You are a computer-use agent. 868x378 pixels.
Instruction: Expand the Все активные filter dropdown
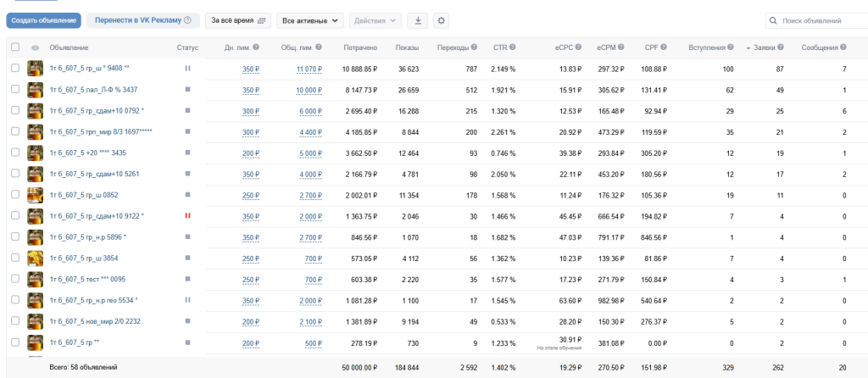click(310, 20)
